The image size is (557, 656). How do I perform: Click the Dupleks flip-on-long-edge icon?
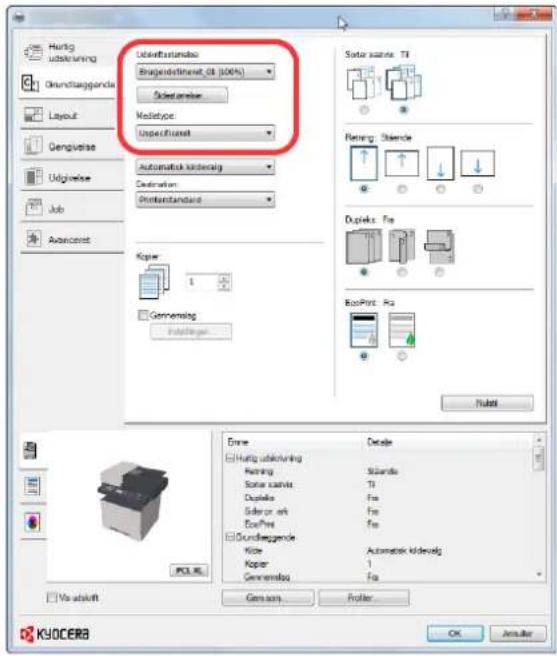pos(402,246)
